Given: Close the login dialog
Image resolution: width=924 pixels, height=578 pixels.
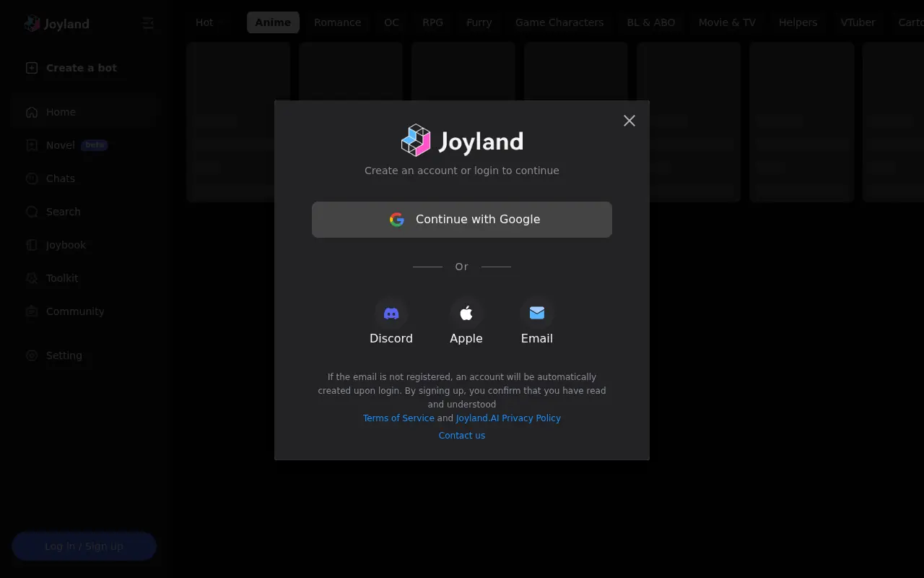Looking at the screenshot, I should tap(629, 121).
